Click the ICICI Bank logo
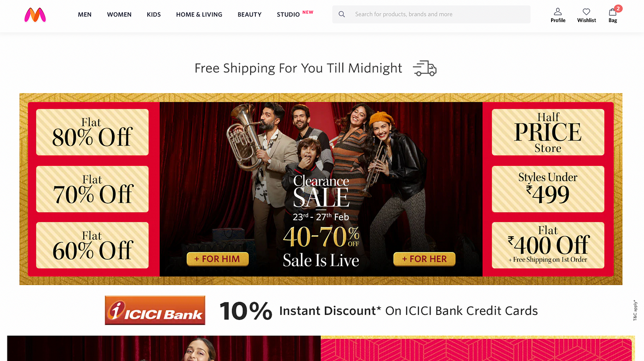The width and height of the screenshot is (644, 361). pyautogui.click(x=155, y=310)
